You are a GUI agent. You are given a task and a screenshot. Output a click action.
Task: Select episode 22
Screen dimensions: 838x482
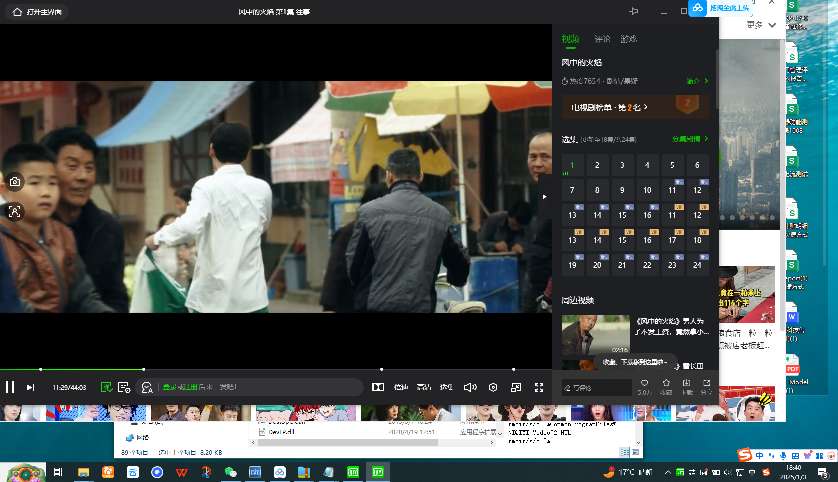coord(647,265)
